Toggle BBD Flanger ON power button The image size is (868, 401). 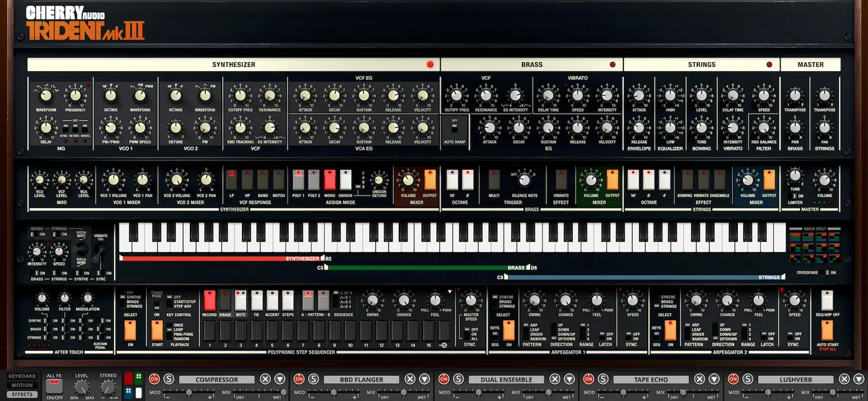(299, 379)
